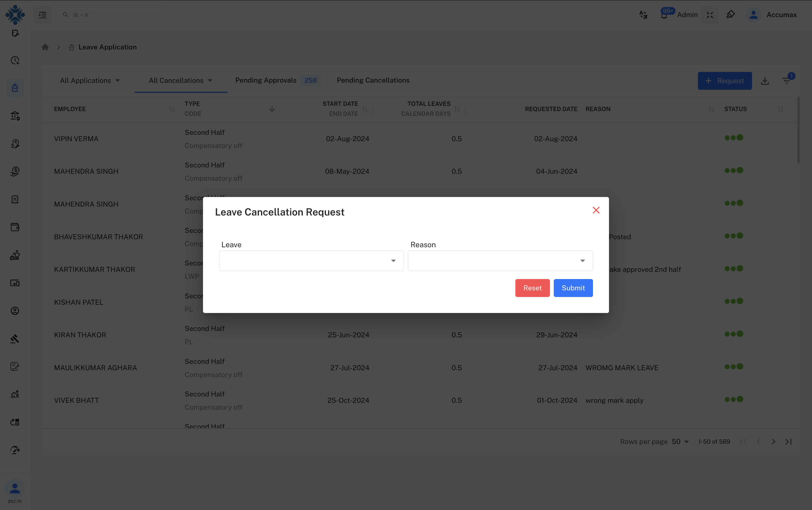Screen dimensions: 812x510
Task: Open the notifications bell with 99+ badge
Action: (x=664, y=14)
